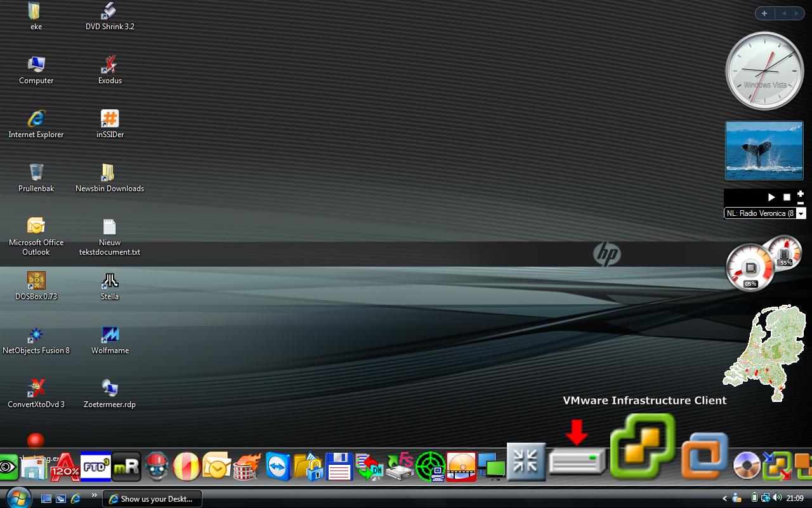Open the DVD filmstrip dock icon
812x508 pixels.
461,467
